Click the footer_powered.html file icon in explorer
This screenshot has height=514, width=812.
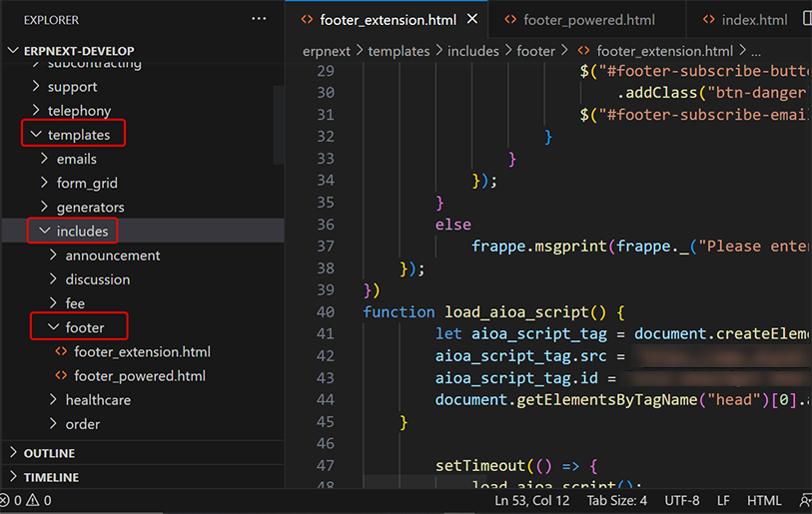click(62, 376)
